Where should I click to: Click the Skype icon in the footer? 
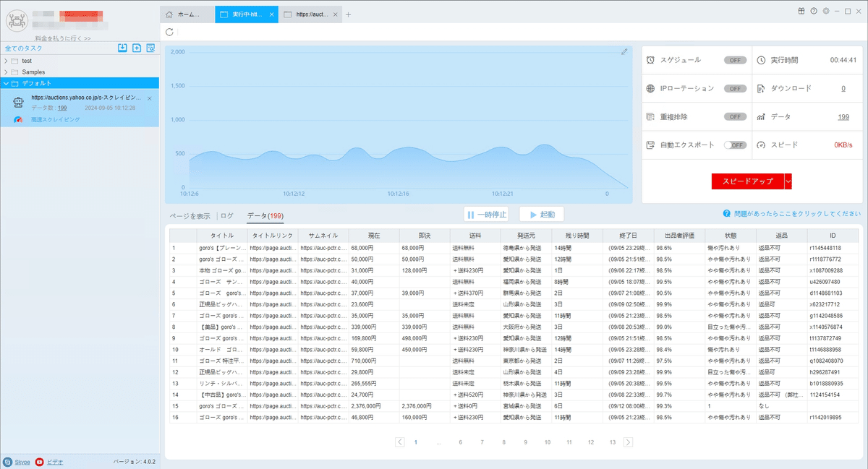[x=7, y=461]
